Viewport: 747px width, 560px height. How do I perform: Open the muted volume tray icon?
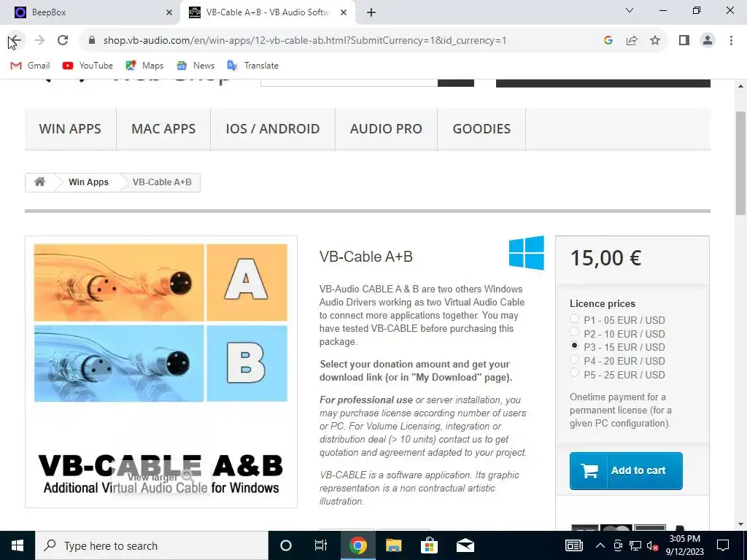click(x=652, y=545)
